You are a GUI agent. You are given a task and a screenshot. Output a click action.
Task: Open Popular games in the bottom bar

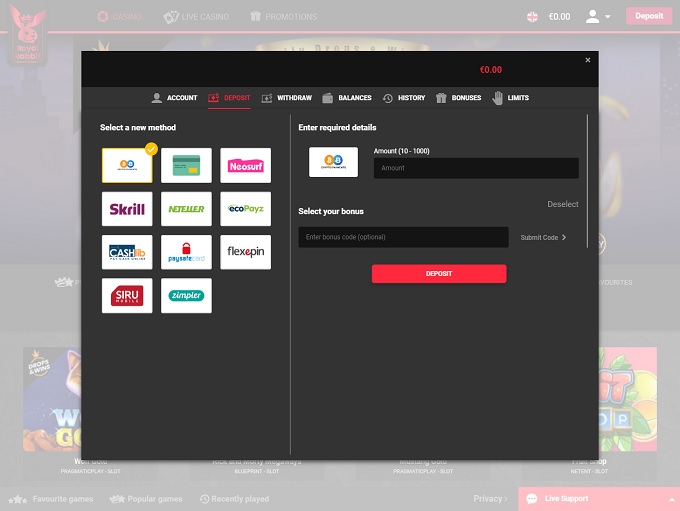click(x=146, y=499)
